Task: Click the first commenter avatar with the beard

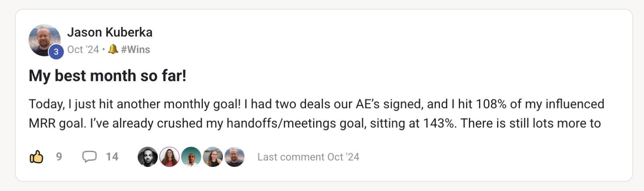Action: tap(147, 157)
